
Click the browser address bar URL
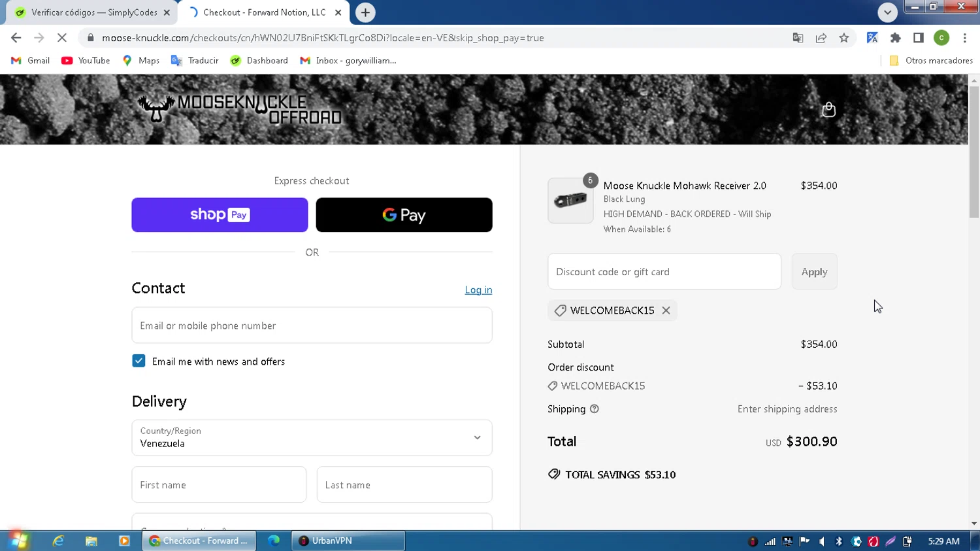pyautogui.click(x=323, y=38)
